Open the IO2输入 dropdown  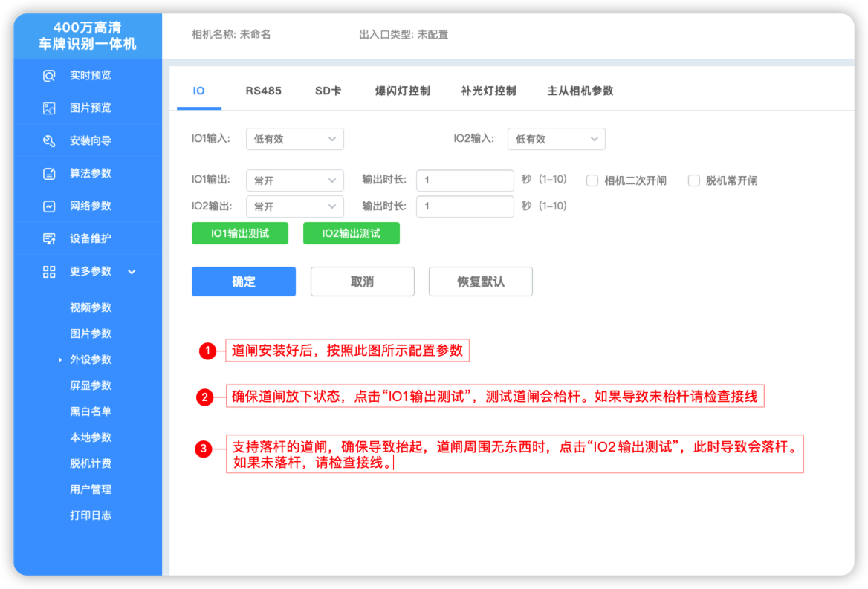point(556,139)
